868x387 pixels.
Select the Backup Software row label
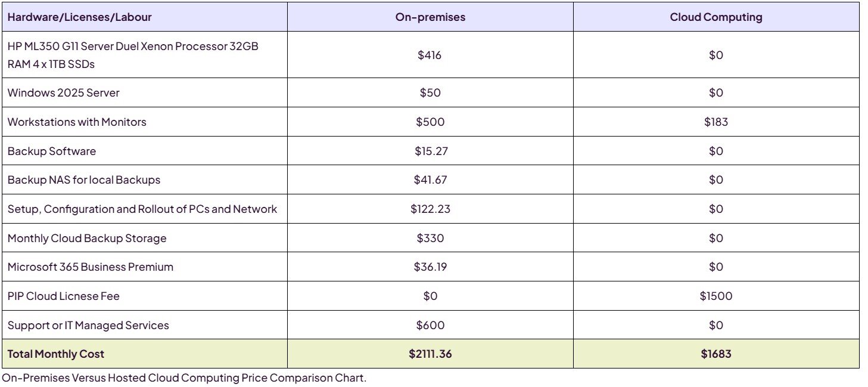point(52,151)
